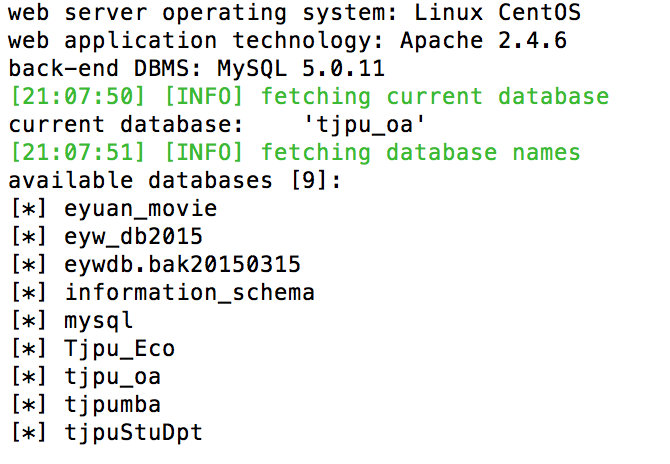Click the [*] marker beside tjpuStuDpt
This screenshot has width=670, height=464.
tap(29, 432)
